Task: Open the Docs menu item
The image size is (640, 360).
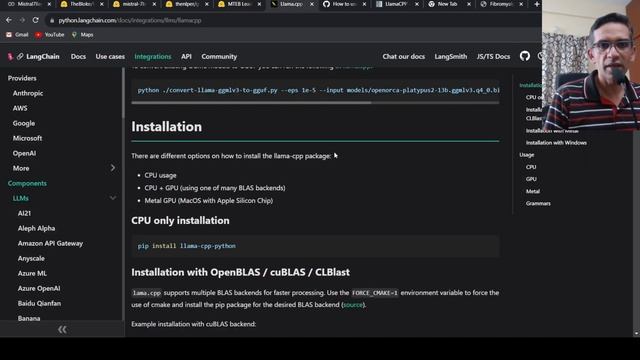Action: pyautogui.click(x=78, y=57)
